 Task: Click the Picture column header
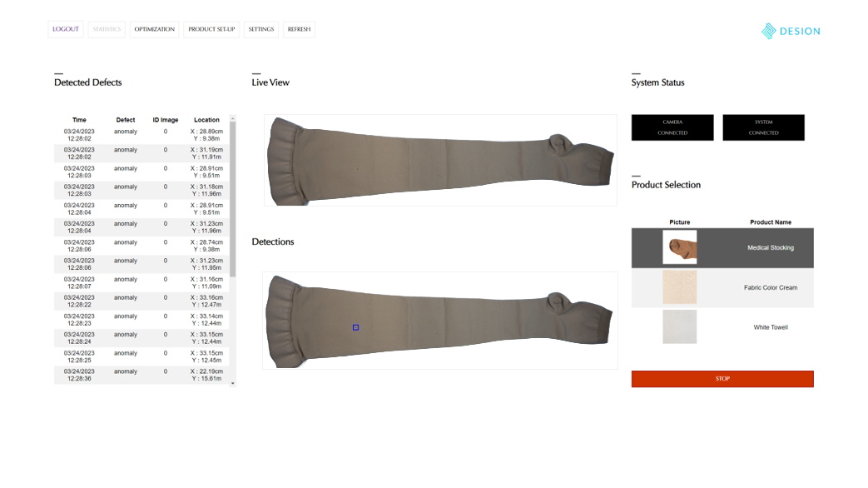(x=680, y=222)
